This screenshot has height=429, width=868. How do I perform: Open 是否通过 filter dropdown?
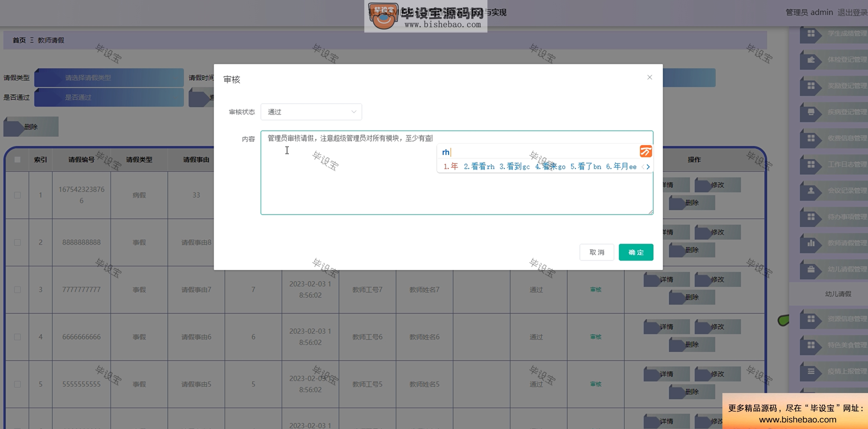(109, 98)
